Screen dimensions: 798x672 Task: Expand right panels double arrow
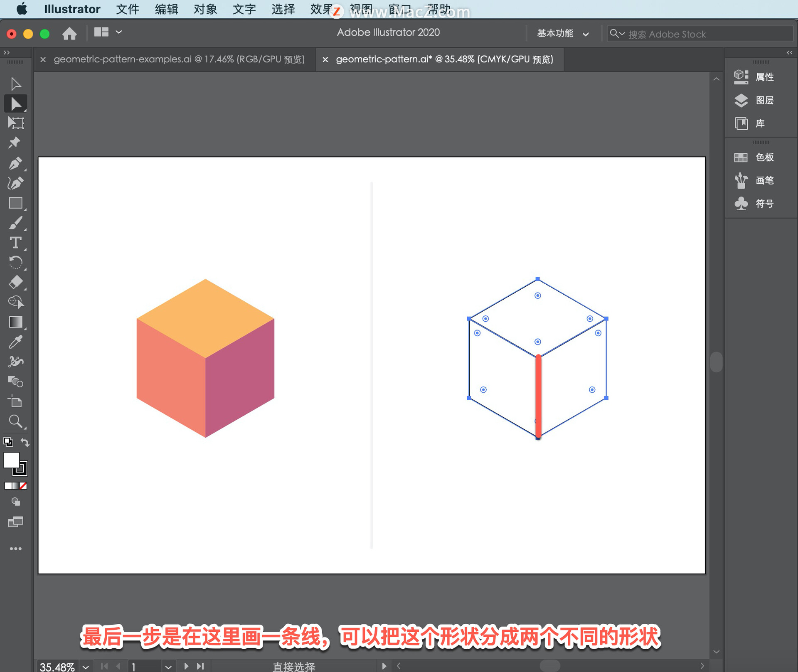tap(790, 52)
